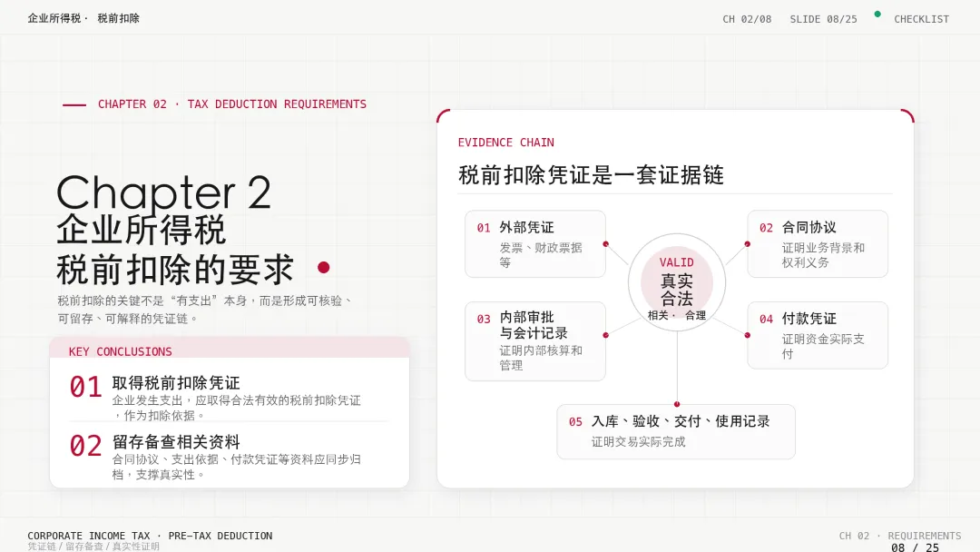Select the 05 入库、验收、交付、使用记录 card

pyautogui.click(x=676, y=431)
